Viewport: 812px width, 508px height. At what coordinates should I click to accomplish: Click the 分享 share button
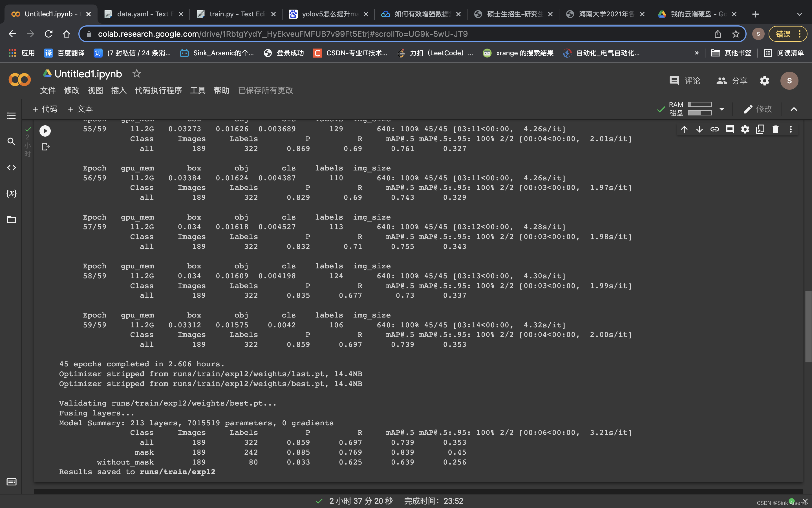(732, 81)
